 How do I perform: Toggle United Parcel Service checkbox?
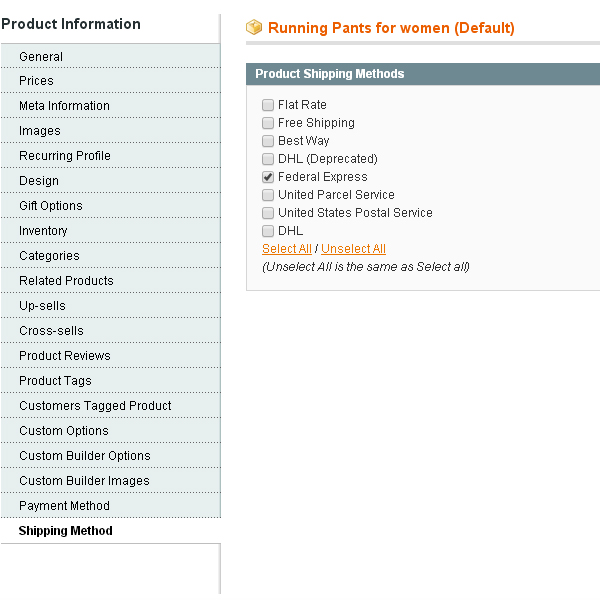[268, 195]
